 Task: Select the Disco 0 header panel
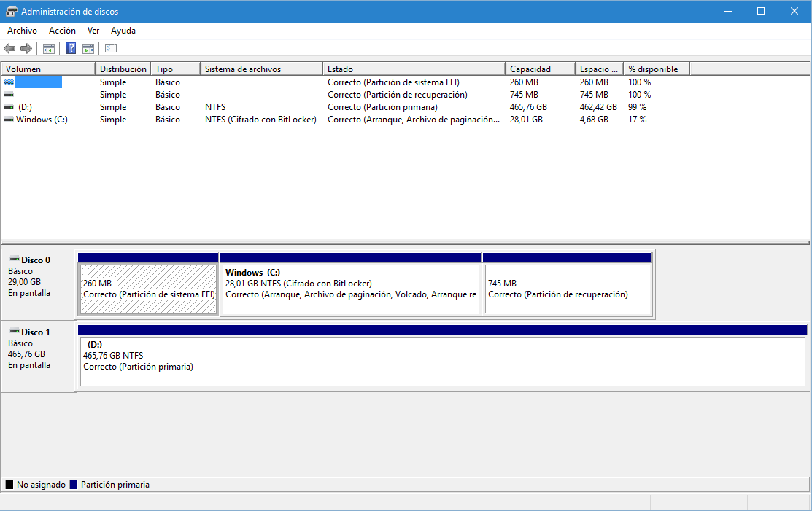(39, 284)
